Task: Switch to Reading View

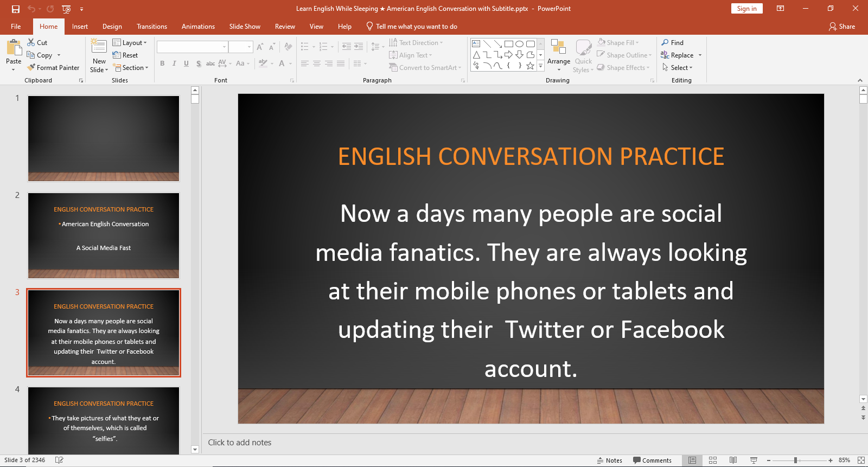Action: tap(733, 460)
